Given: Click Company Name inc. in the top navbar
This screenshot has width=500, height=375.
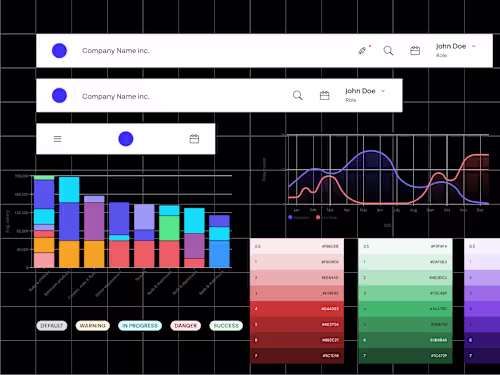Looking at the screenshot, I should [116, 51].
